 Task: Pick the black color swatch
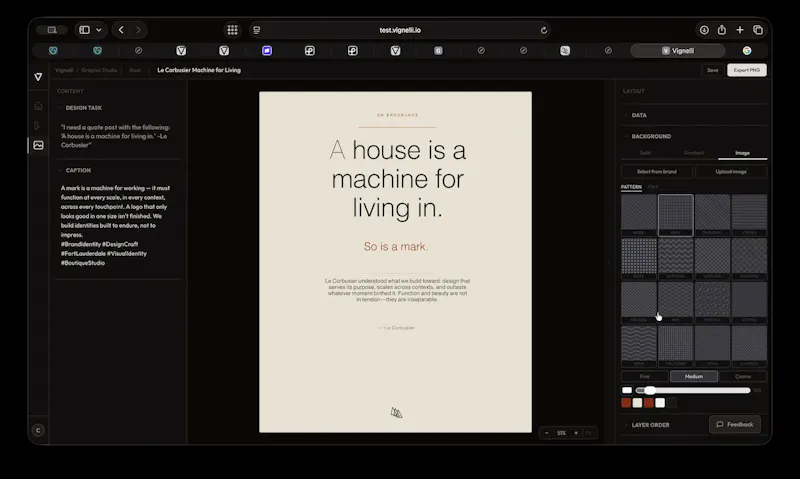click(x=672, y=403)
